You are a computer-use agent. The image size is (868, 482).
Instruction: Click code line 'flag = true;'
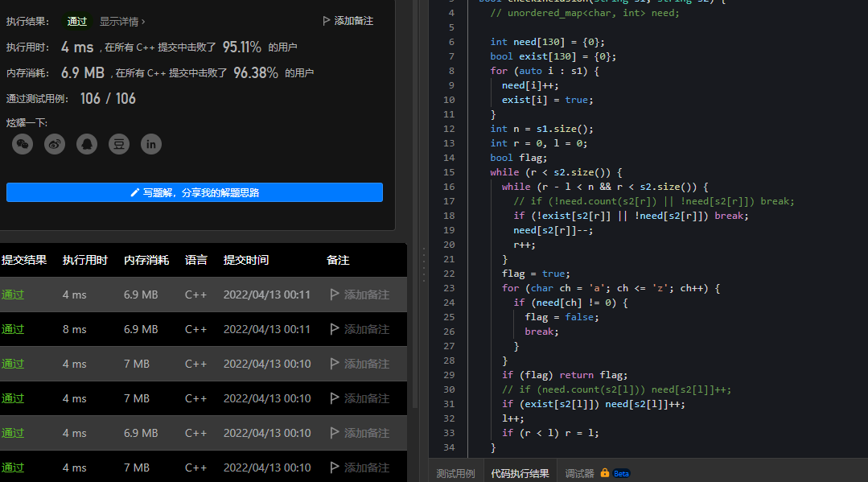point(536,274)
